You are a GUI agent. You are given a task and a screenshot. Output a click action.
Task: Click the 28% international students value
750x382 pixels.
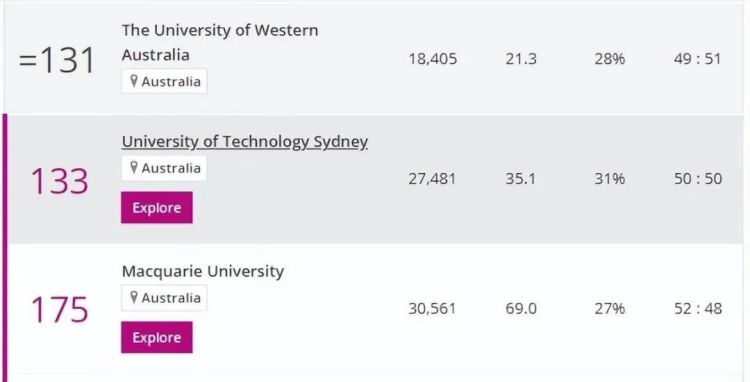(x=609, y=59)
